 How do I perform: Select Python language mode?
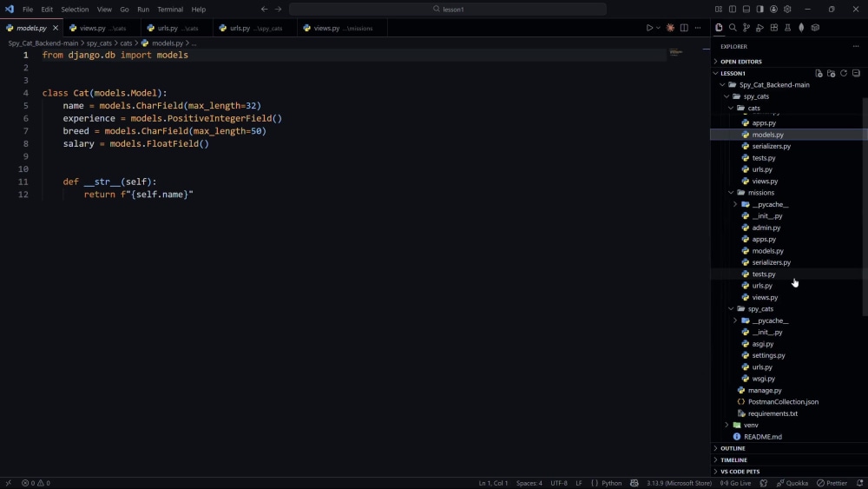pos(612,483)
